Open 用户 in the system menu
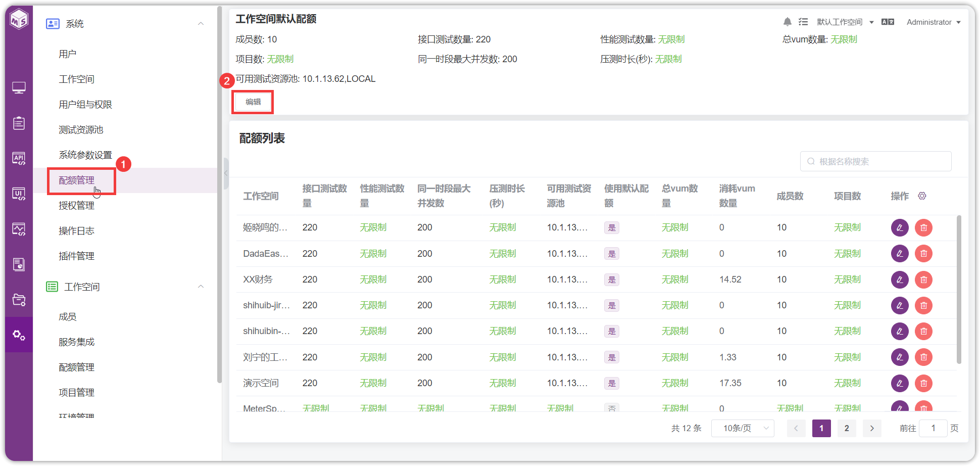Viewport: 980px width, 466px height. tap(68, 54)
